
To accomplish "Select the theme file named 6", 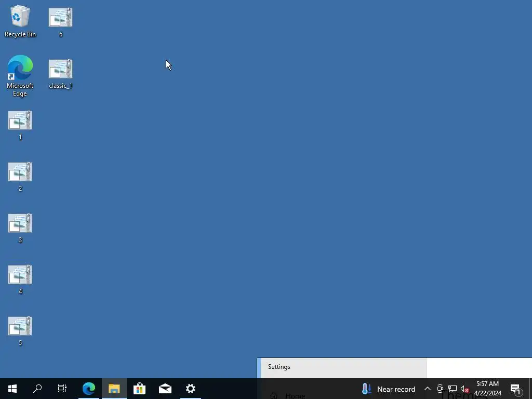I will click(x=61, y=22).
